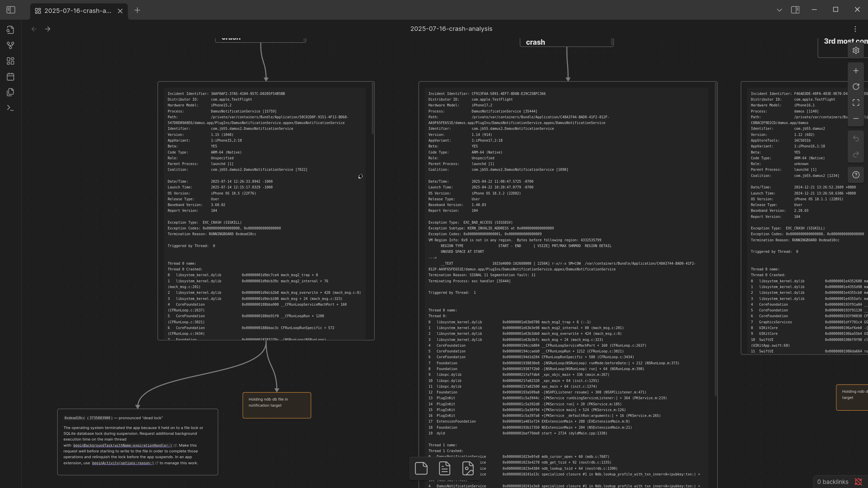
Task: Add a blank card to canvas
Action: click(421, 468)
